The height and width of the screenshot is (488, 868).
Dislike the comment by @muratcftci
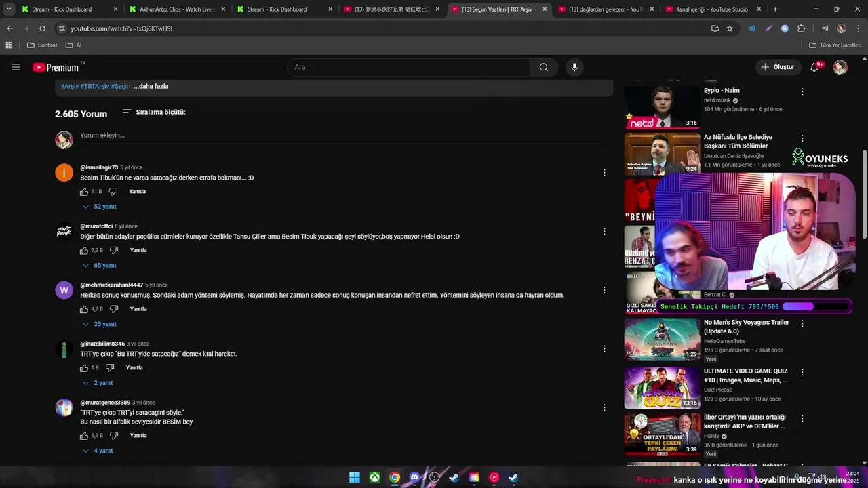tap(114, 251)
